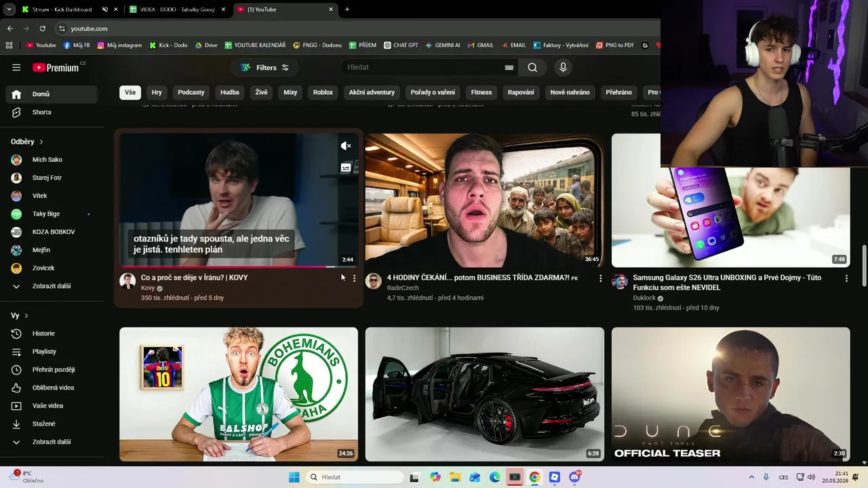Open a new Chrome tab
Screen dimensions: 868x488
coord(347,9)
